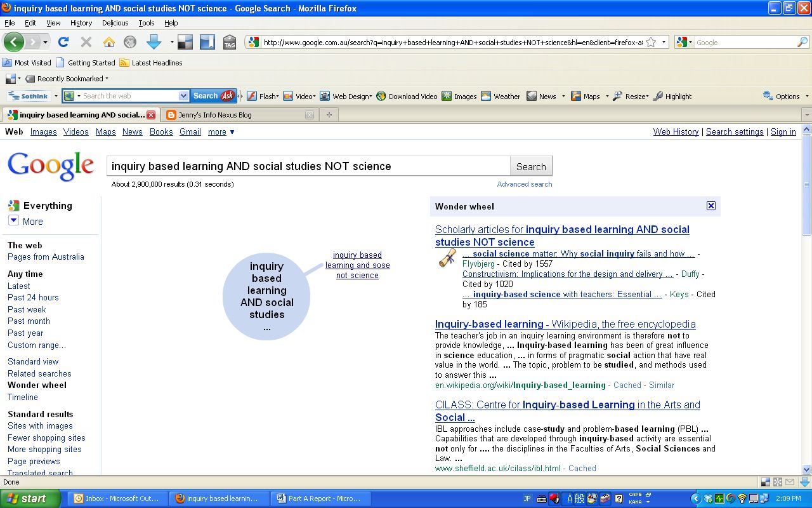Open a new tab with the plus button
812x508 pixels.
(329, 115)
